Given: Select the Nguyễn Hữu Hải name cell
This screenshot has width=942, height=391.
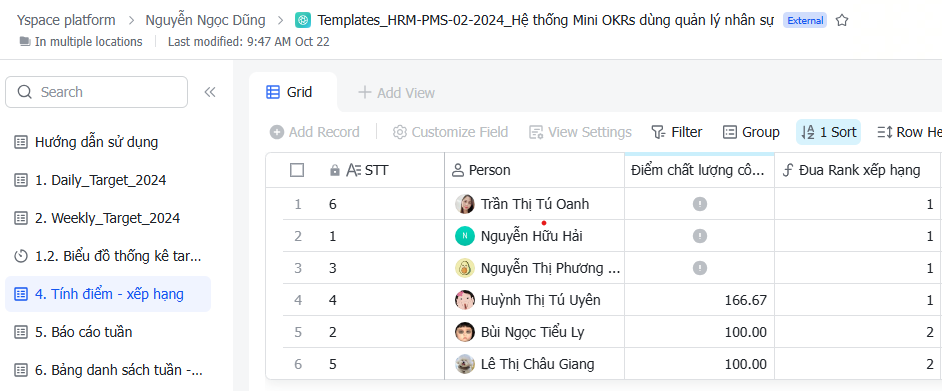Looking at the screenshot, I should pyautogui.click(x=534, y=236).
